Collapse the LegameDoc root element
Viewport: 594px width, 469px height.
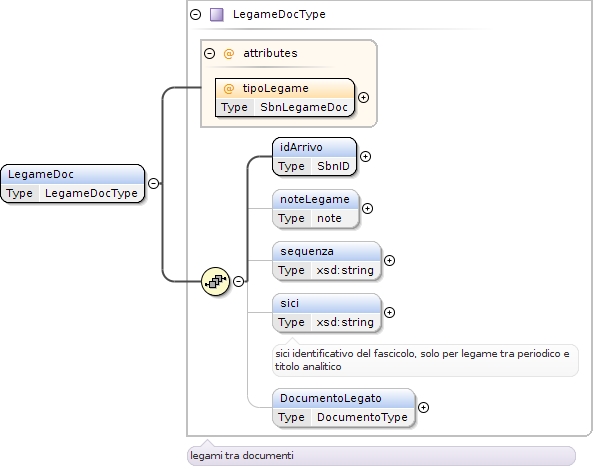(x=153, y=183)
